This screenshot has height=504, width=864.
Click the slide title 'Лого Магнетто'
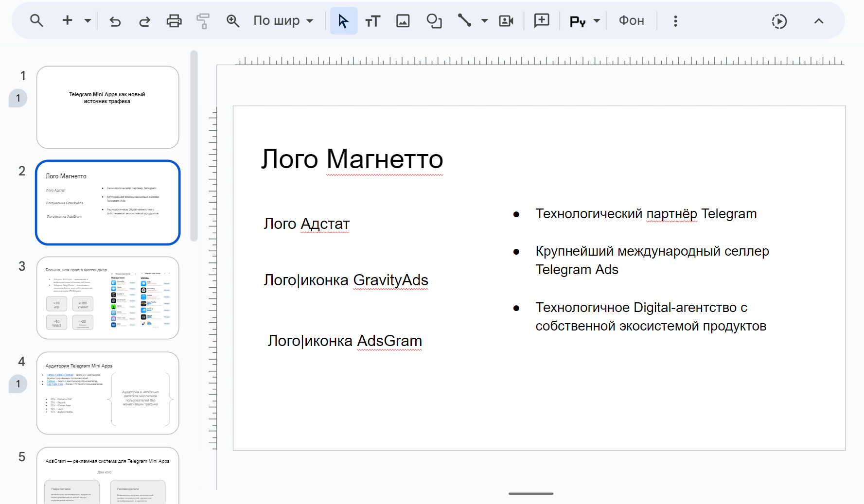tap(352, 159)
